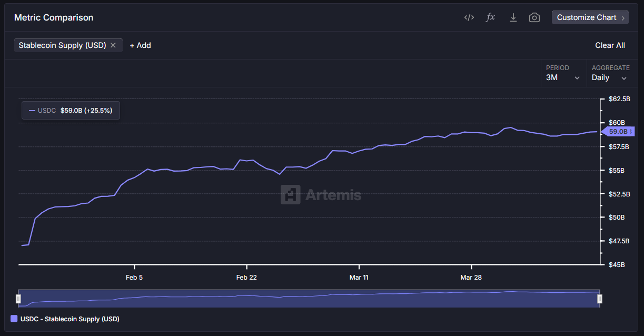
Task: Download chart data with the download icon
Action: [513, 17]
